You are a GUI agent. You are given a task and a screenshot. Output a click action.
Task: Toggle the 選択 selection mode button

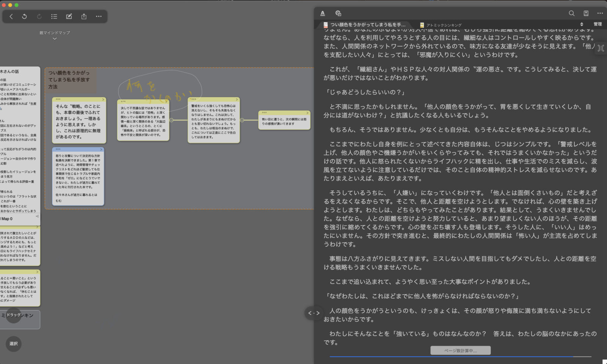[14, 344]
